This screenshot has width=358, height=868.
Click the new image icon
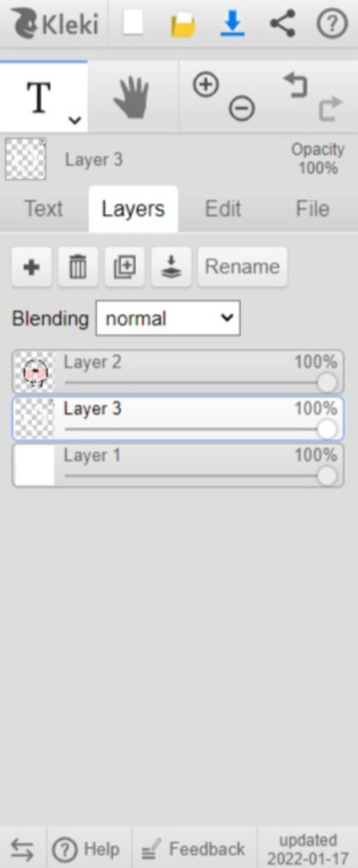pyautogui.click(x=133, y=23)
